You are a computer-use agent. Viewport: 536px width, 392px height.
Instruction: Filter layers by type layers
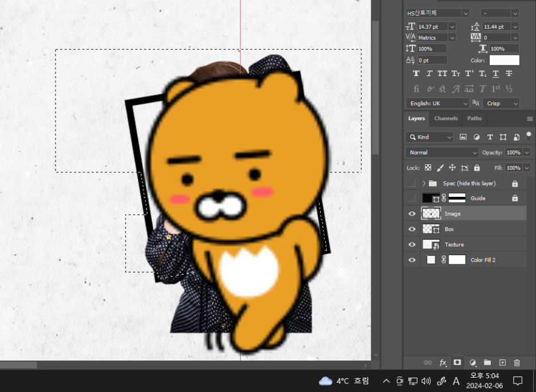tap(490, 137)
